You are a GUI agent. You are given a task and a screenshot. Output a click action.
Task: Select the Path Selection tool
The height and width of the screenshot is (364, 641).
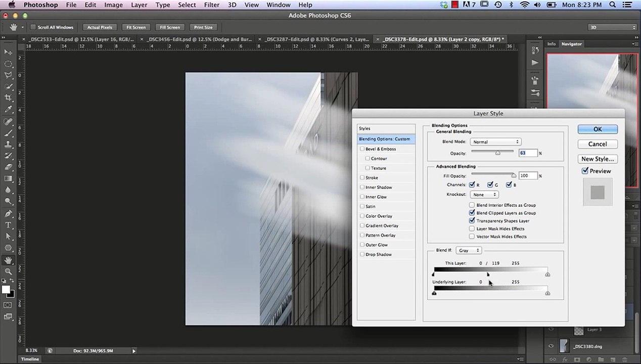pyautogui.click(x=9, y=236)
